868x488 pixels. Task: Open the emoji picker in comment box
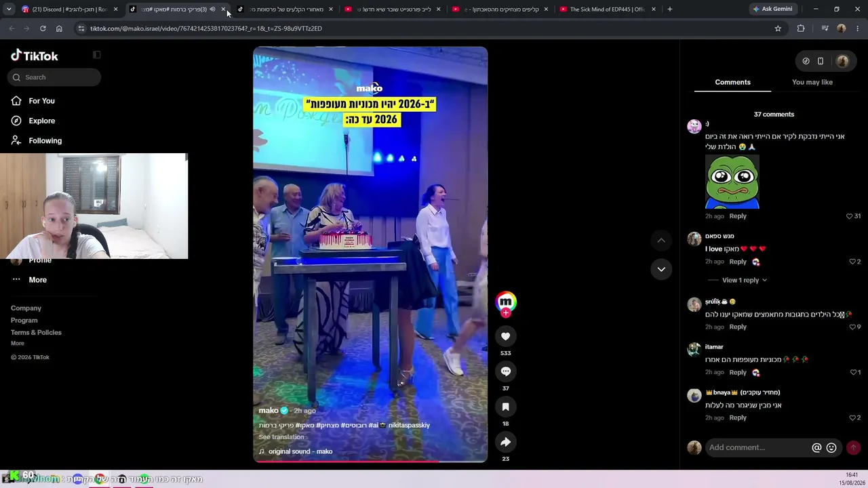click(831, 447)
